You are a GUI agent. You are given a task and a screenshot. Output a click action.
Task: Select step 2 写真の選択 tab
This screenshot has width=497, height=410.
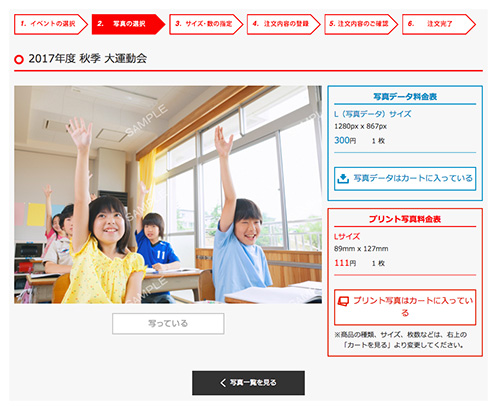click(128, 24)
